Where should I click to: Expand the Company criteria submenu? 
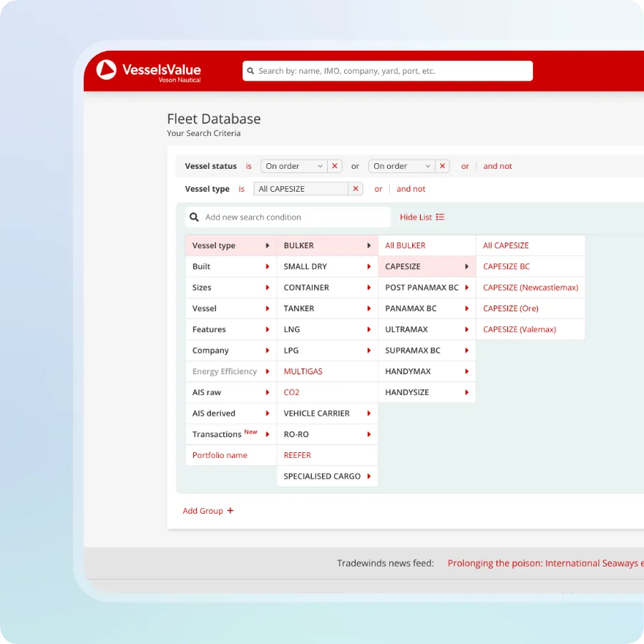[x=230, y=351]
